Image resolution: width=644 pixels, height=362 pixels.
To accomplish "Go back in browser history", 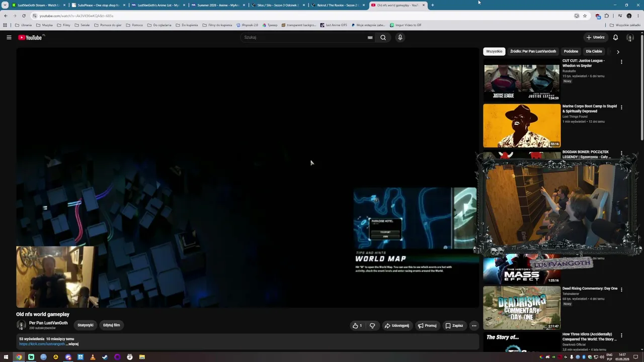I will click(x=6, y=16).
